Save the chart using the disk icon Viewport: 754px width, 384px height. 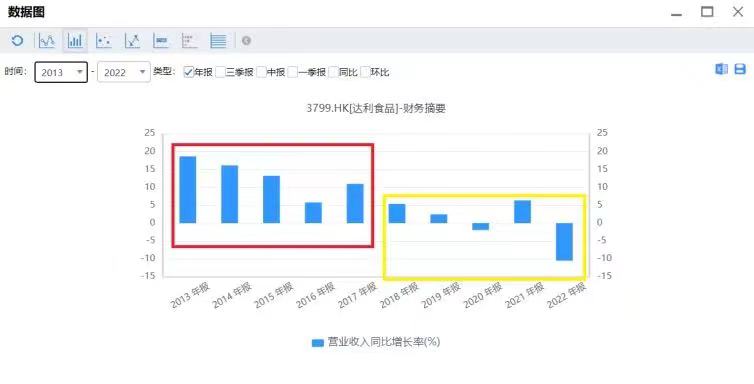tap(740, 69)
